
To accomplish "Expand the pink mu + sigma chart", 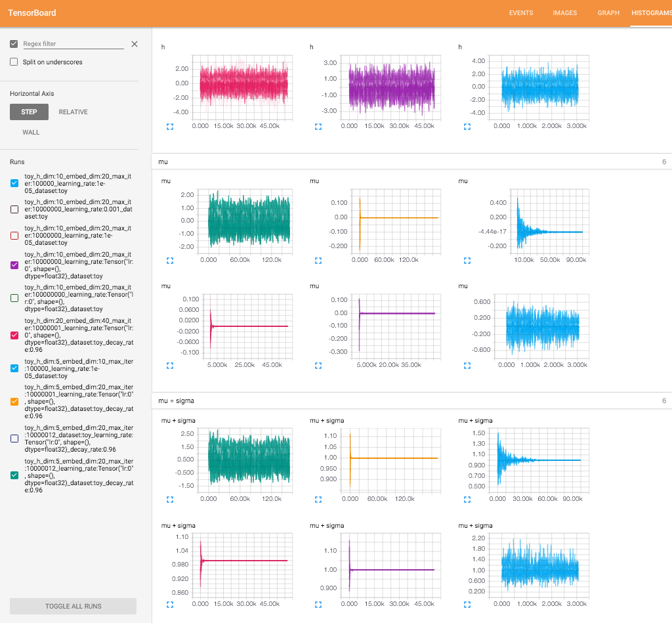I will (x=170, y=605).
